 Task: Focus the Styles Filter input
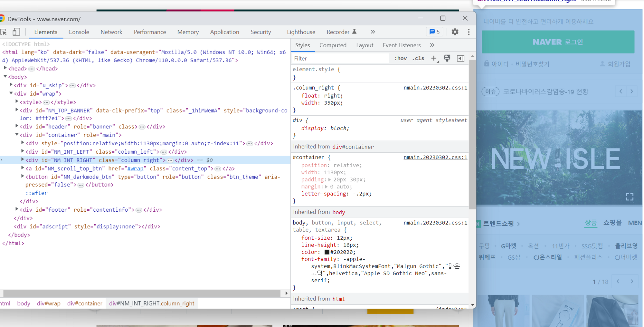click(x=341, y=58)
